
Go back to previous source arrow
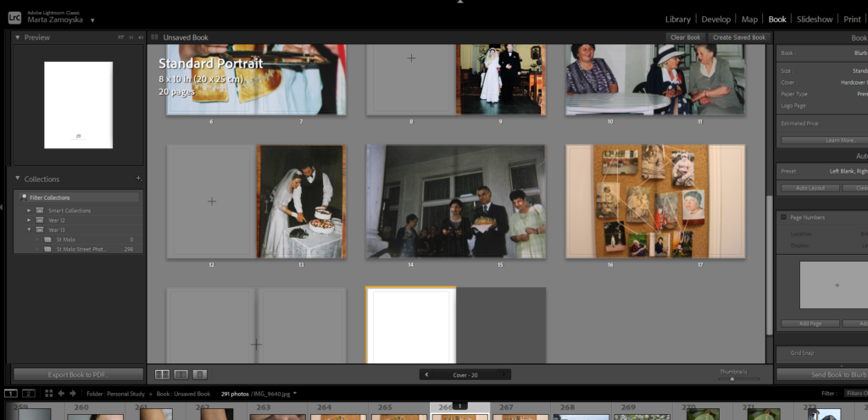tap(61, 394)
